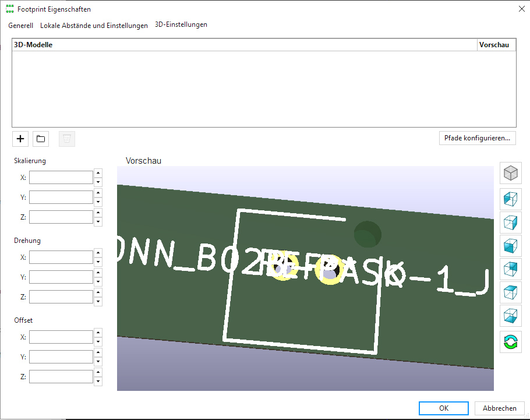The width and height of the screenshot is (530, 420).
Task: Click the Pfade konfigurieren button
Action: pos(477,138)
